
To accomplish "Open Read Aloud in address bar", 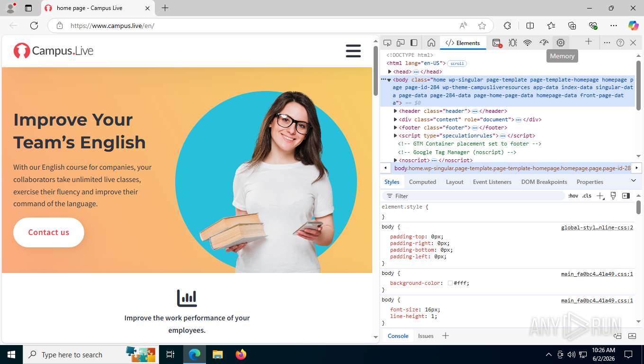I will pyautogui.click(x=463, y=26).
